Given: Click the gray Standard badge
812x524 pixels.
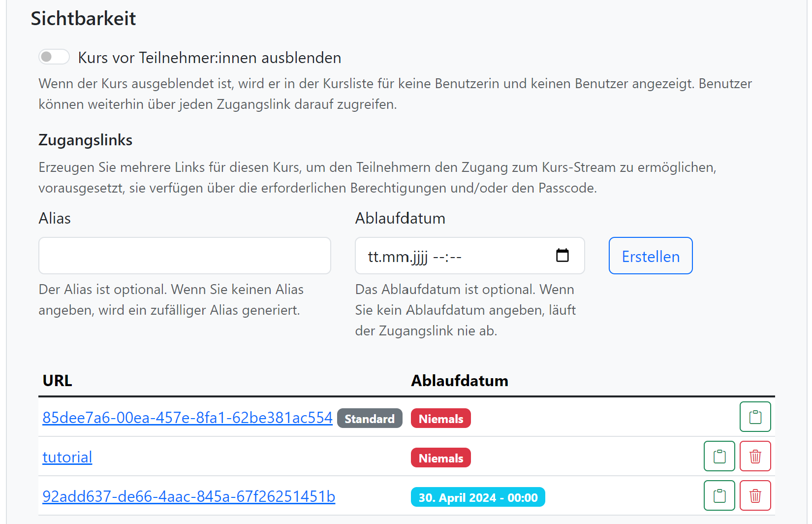Looking at the screenshot, I should click(x=370, y=419).
